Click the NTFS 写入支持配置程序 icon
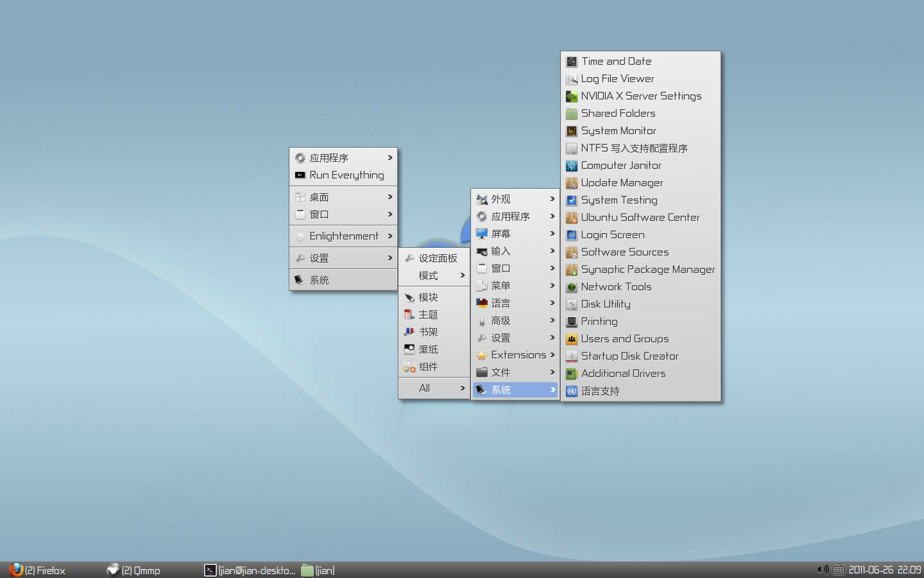The height and width of the screenshot is (578, 924). click(572, 148)
